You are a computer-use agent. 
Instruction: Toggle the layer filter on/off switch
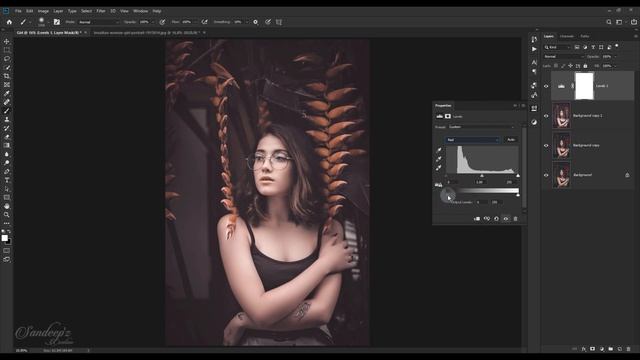click(x=617, y=46)
